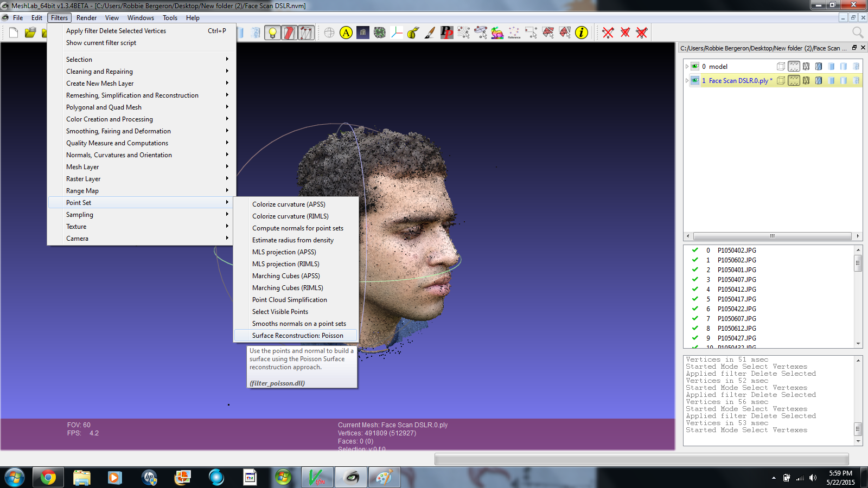Toggle the double side lighting icon

pos(289,33)
